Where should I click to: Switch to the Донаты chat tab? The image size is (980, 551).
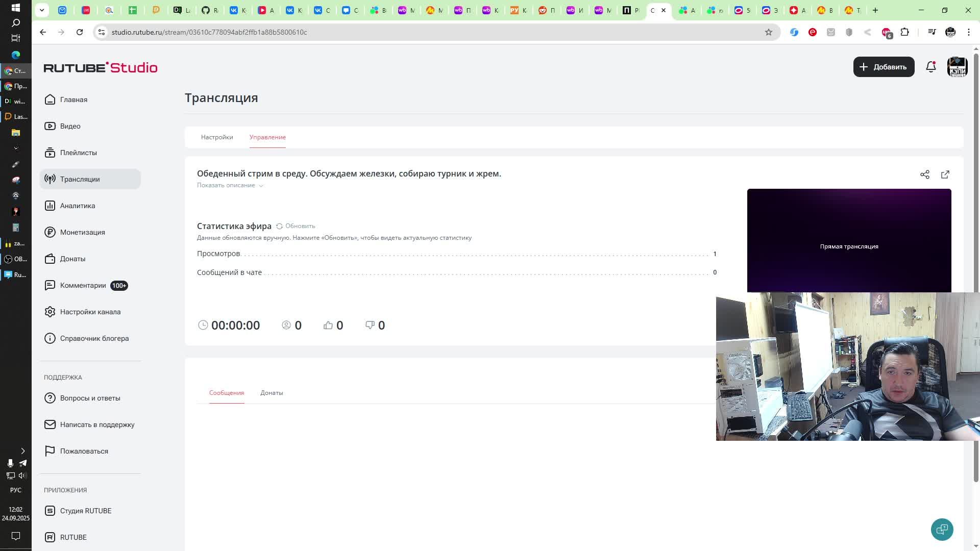click(272, 393)
